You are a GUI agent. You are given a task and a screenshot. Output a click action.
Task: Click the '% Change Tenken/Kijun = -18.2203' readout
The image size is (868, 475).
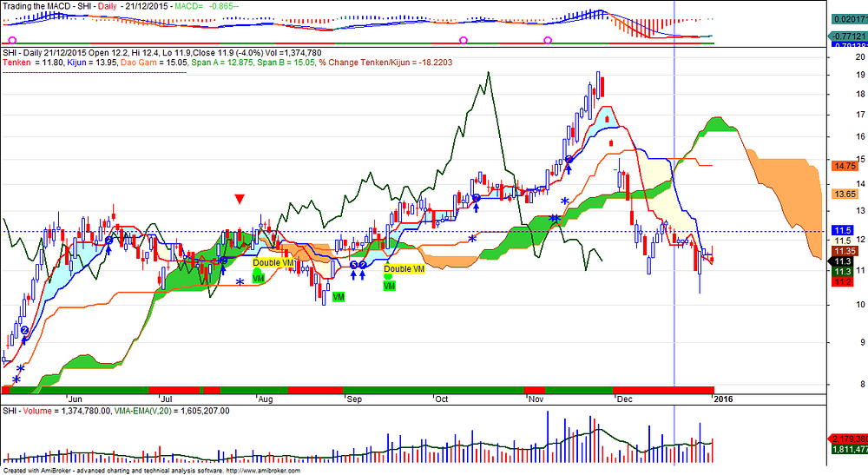[385, 63]
